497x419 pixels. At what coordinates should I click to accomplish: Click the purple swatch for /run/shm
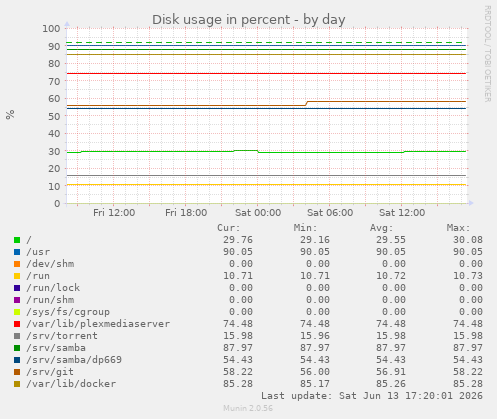[x=17, y=300]
